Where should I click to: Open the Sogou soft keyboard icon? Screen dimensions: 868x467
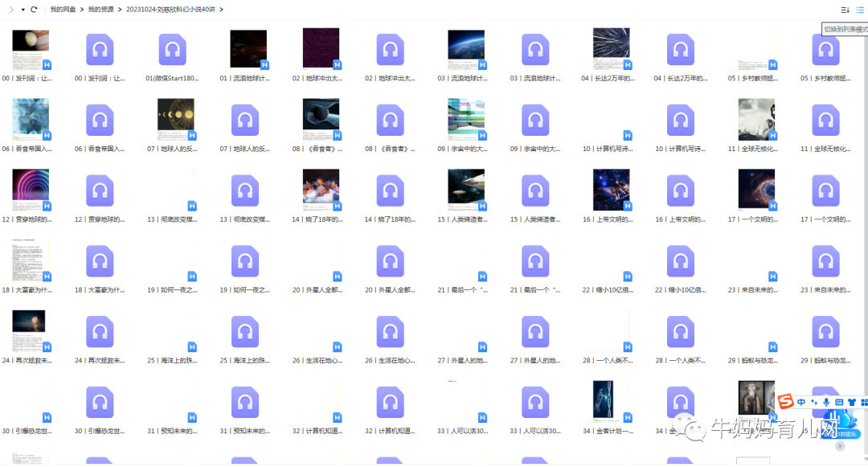tap(839, 402)
